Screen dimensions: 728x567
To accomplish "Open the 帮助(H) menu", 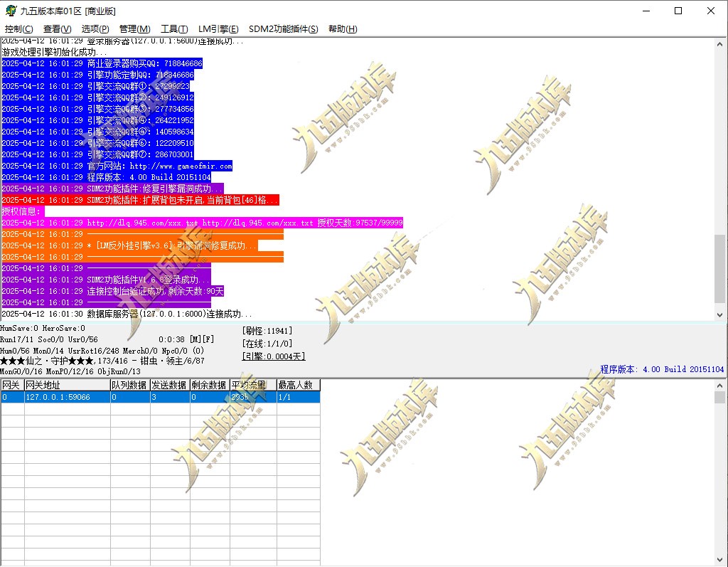I will 343,29.
